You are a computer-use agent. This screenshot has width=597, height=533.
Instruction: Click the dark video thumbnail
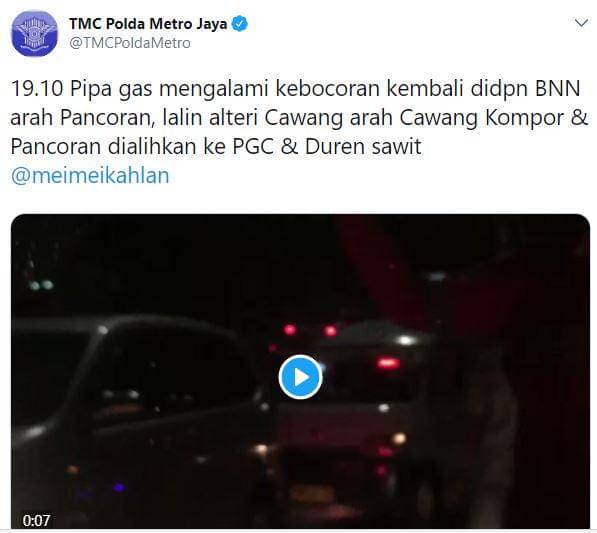click(x=300, y=371)
